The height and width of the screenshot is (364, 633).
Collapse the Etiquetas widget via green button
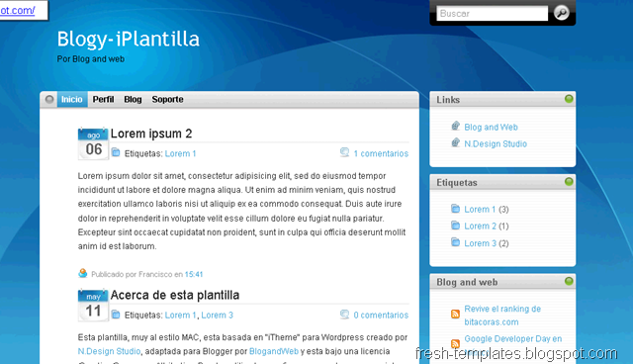click(569, 182)
